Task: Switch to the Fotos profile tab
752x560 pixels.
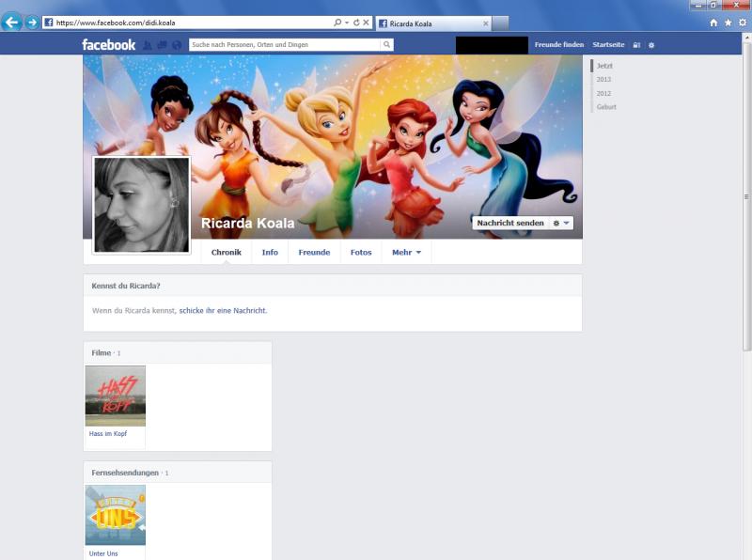Action: click(x=361, y=252)
